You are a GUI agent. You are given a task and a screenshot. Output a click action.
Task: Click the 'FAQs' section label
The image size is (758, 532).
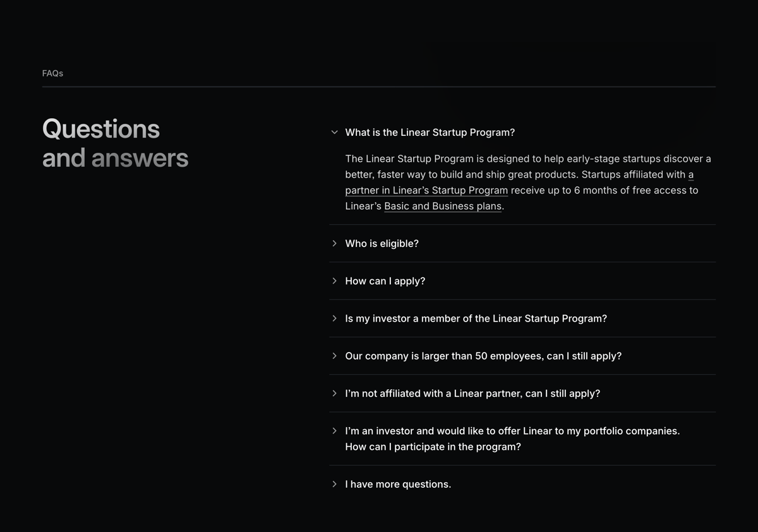[x=52, y=73]
